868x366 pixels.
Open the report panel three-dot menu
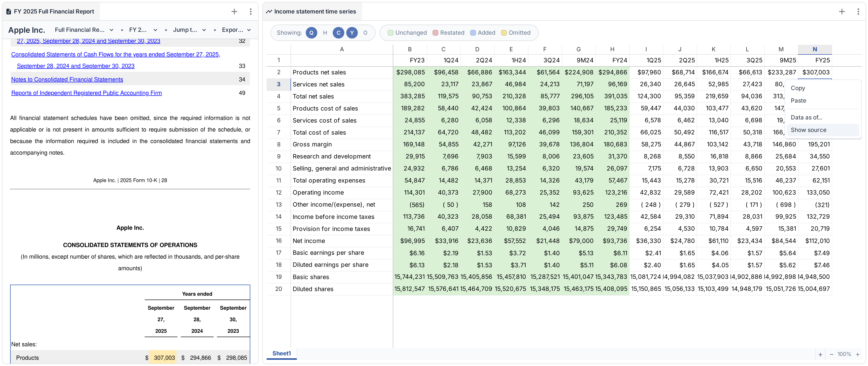251,12
